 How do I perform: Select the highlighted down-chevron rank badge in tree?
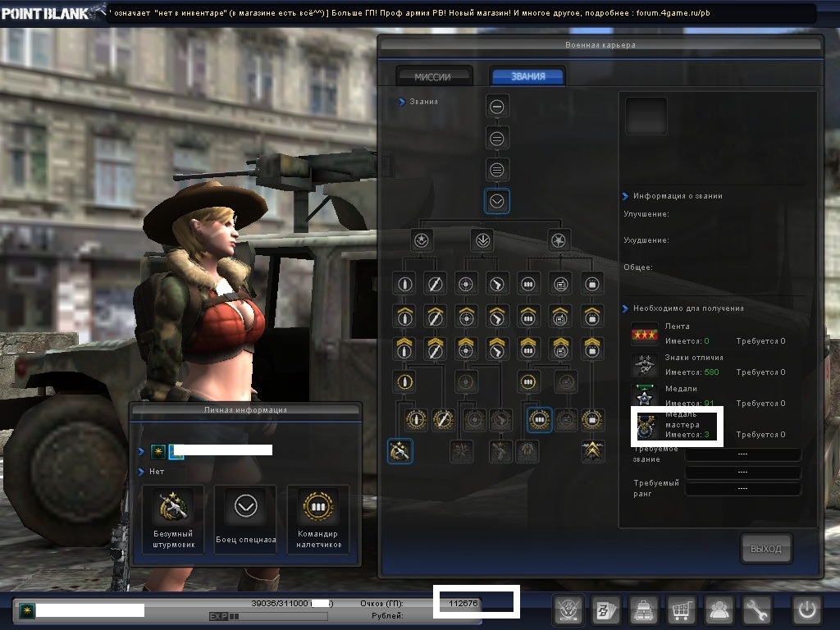tap(496, 202)
